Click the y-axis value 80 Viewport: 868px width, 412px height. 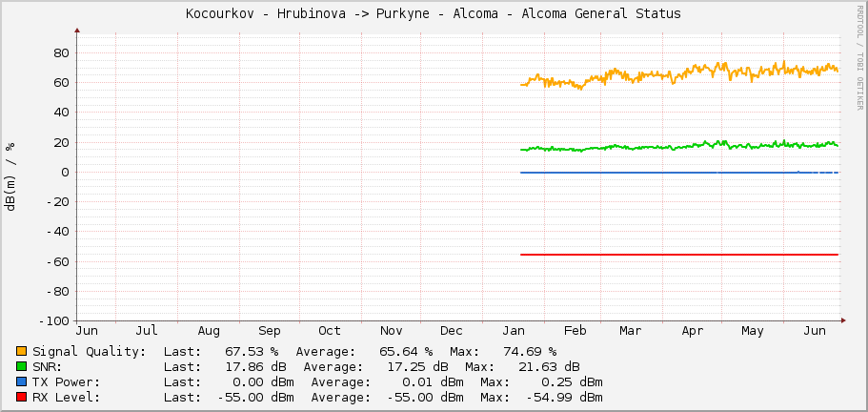click(61, 53)
